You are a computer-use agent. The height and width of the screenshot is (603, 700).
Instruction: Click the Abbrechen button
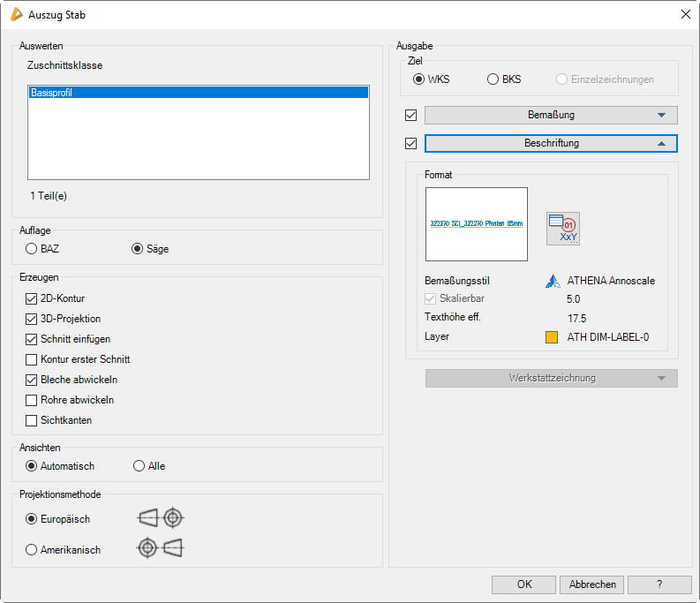(x=591, y=584)
